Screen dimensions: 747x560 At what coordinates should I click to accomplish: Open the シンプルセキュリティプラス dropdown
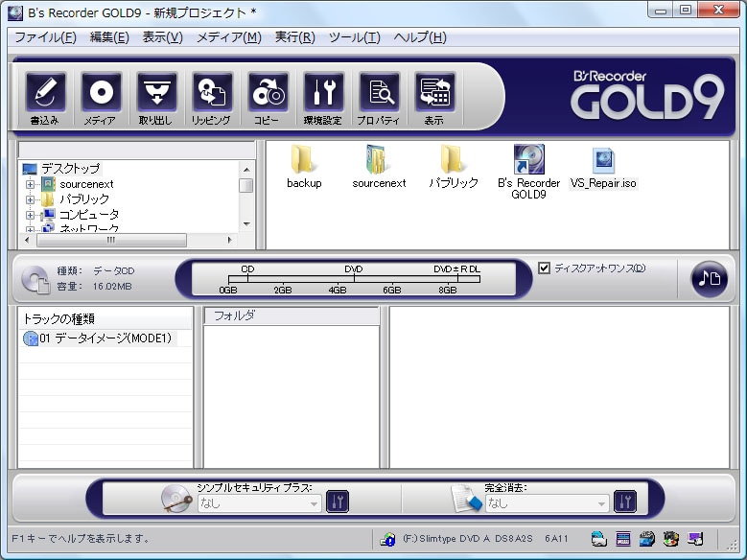point(259,502)
